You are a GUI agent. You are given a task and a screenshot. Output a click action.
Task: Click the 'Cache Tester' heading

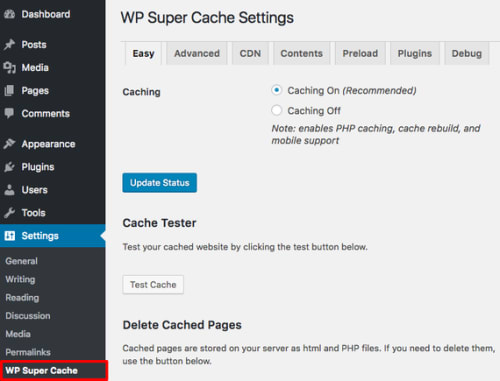point(159,223)
